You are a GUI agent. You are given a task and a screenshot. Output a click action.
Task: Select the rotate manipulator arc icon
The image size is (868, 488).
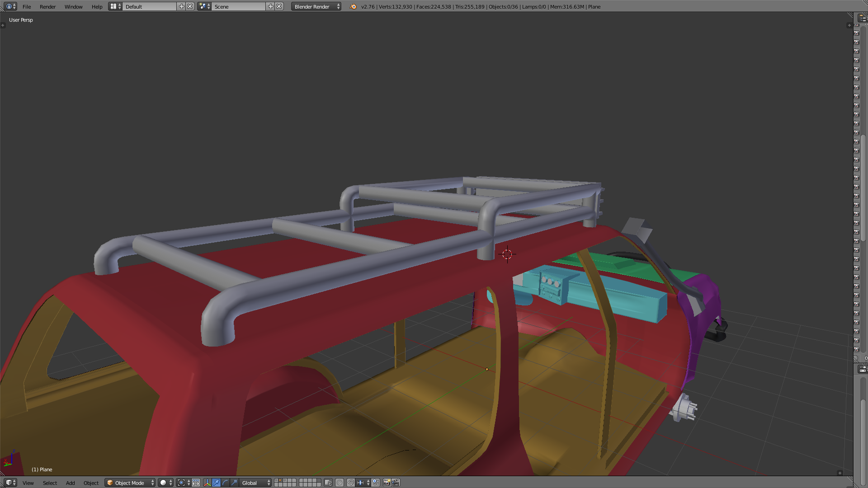pos(225,483)
